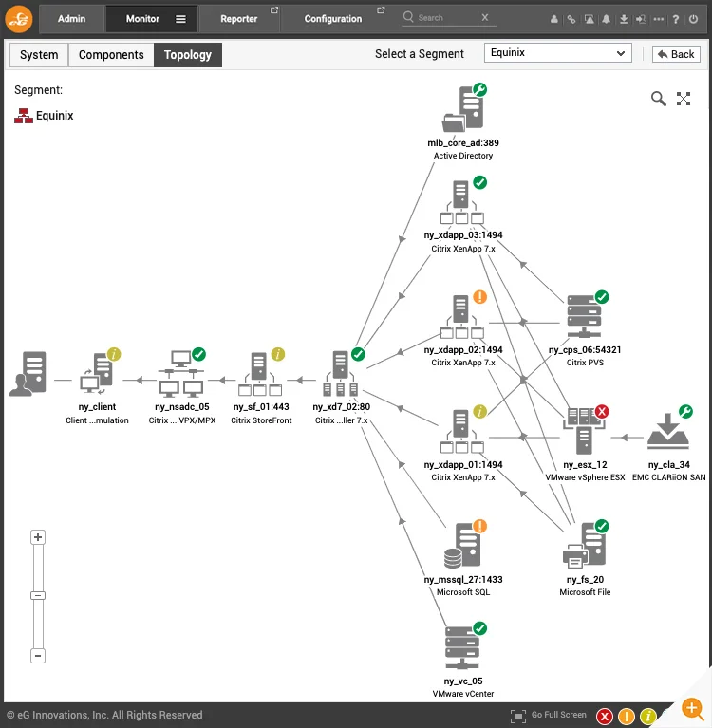The width and height of the screenshot is (712, 728).
Task: Open the Configuration module
Action: coord(333,19)
